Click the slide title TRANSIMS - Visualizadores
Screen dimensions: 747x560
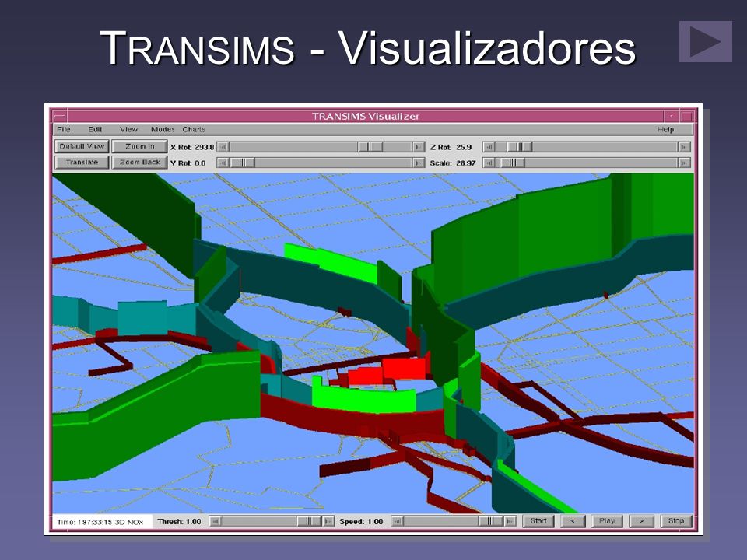point(367,47)
